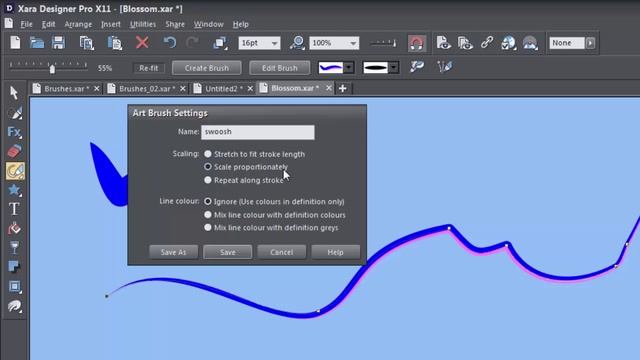Switch to the Untitled2 tab
This screenshot has height=360, width=640.
(x=223, y=89)
